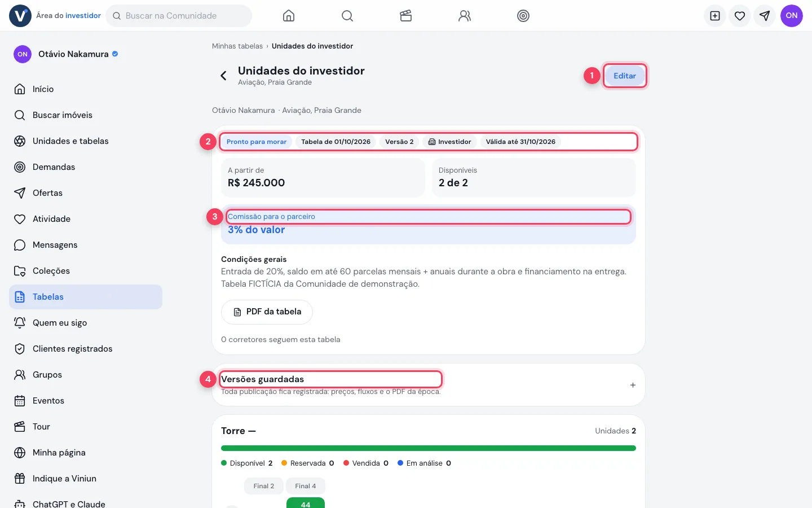Click the paper plane icon in header
The width and height of the screenshot is (812, 508).
tap(765, 16)
